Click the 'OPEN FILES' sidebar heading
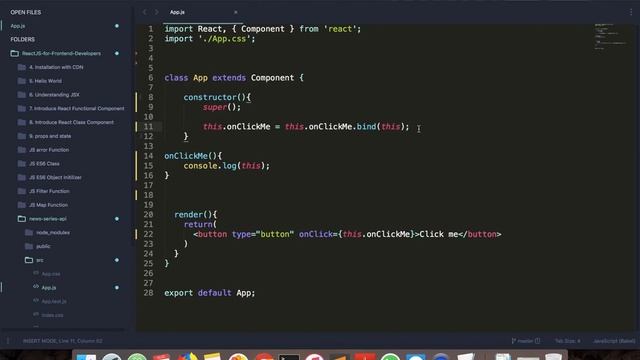This screenshot has height=360, width=640. tap(26, 12)
